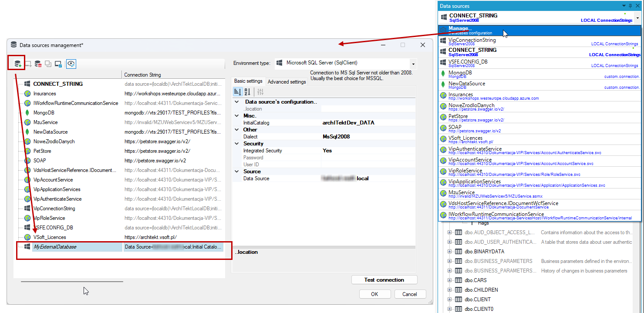The width and height of the screenshot is (644, 313).
Task: Click the InitialCatalog value field
Action: point(368,123)
